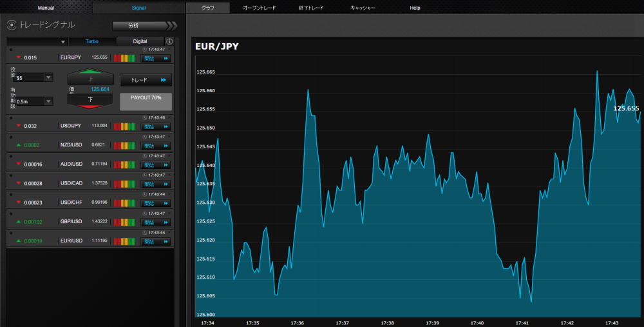Dismiss the USD/JPY signal with its X
This screenshot has height=327, width=644.
(x=169, y=117)
